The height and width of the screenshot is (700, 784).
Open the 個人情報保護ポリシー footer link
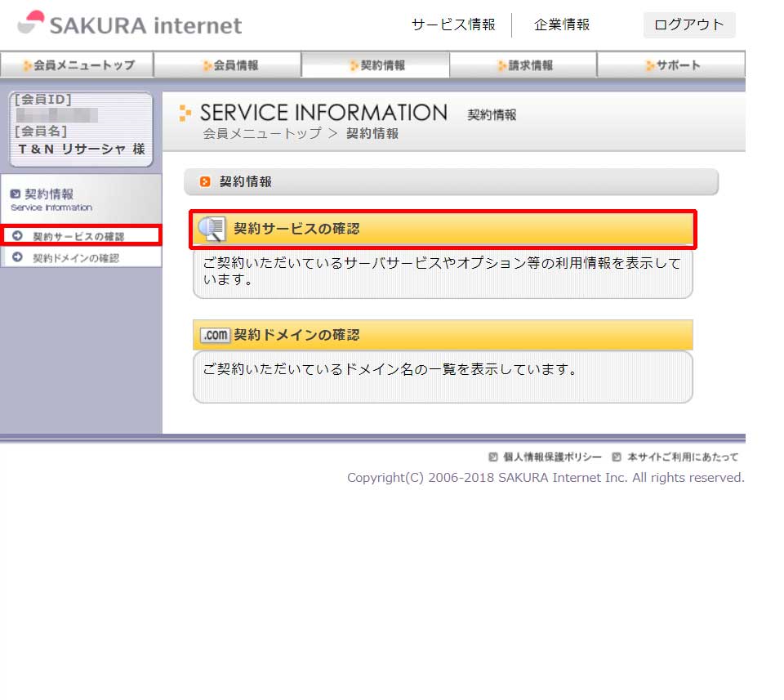pyautogui.click(x=553, y=457)
